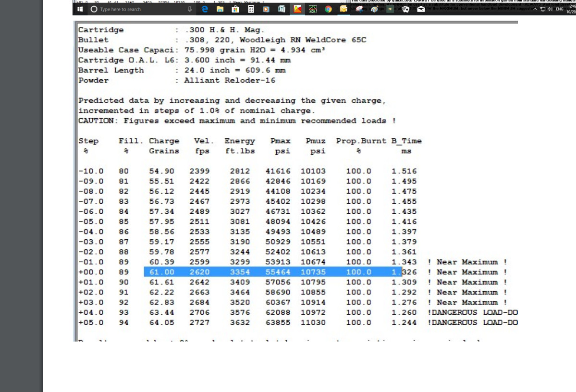
Task: Click the 10103 Pmuz value
Action: tap(313, 171)
